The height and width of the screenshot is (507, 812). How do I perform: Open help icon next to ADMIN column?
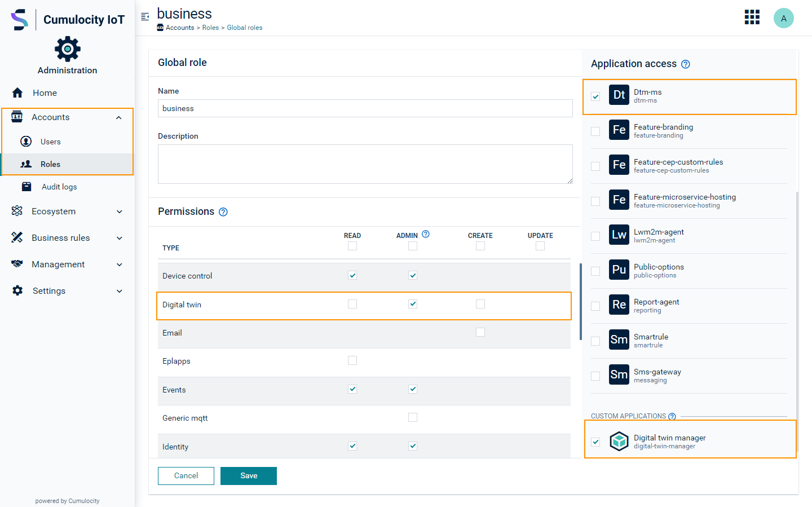(x=426, y=234)
